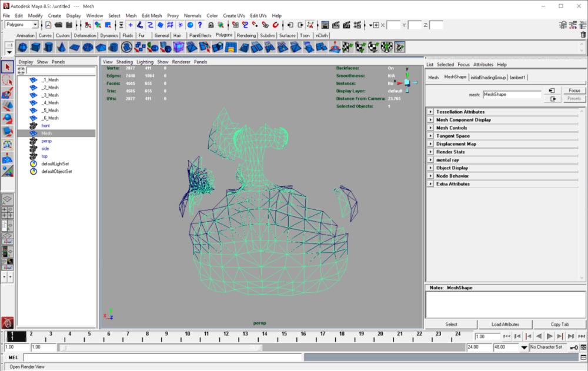Switch to the Rendering shelf tab

tap(246, 36)
